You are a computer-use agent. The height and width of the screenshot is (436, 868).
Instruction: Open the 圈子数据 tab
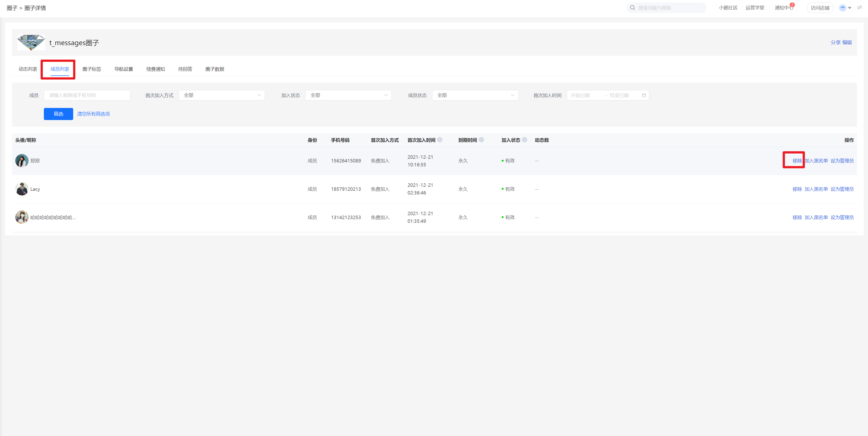215,69
